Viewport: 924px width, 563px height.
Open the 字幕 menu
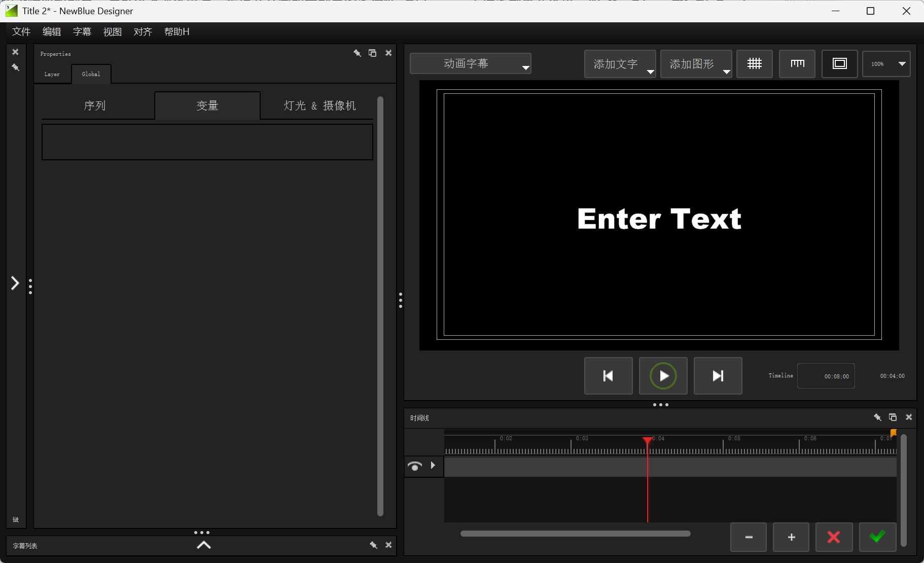pos(82,31)
